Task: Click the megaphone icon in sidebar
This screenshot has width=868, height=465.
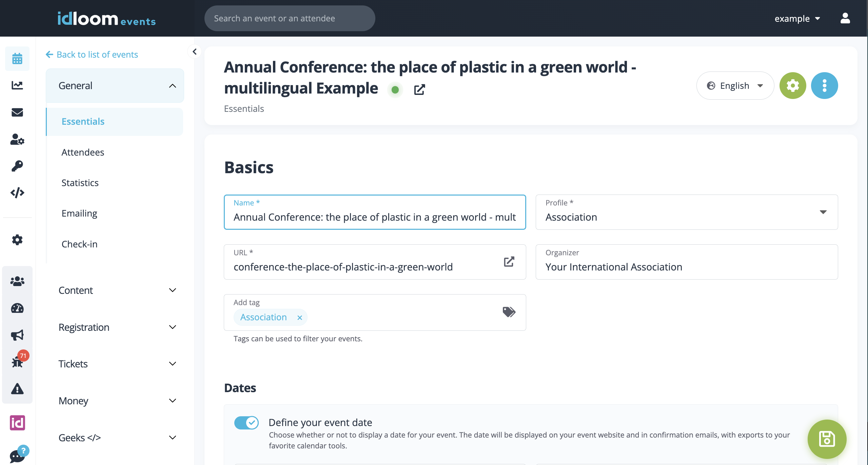Action: click(17, 335)
